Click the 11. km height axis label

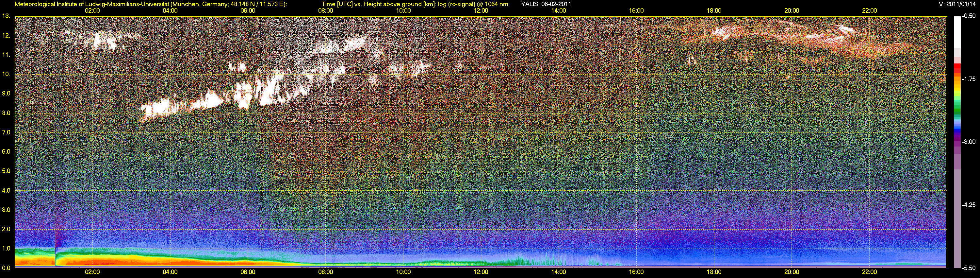coord(6,55)
